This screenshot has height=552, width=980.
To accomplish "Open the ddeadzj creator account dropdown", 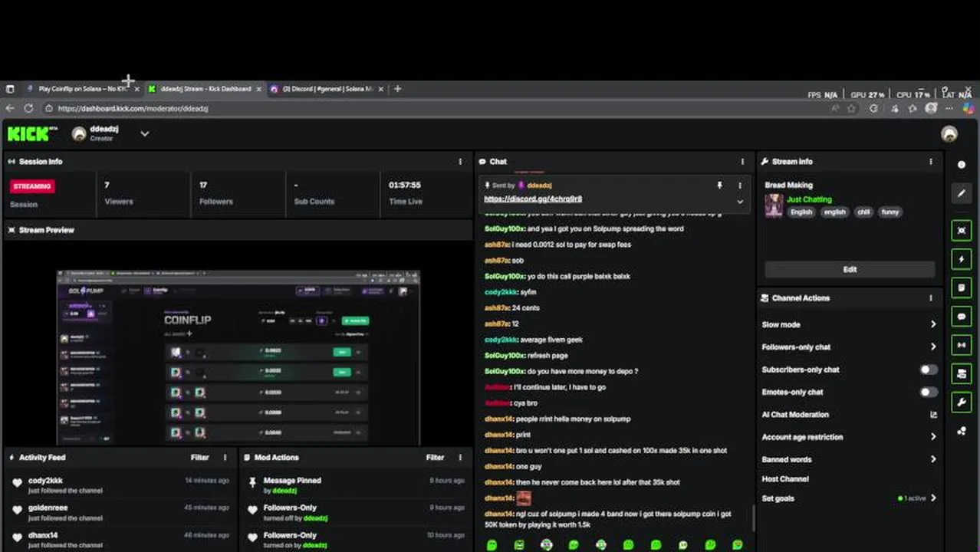I will tap(144, 133).
